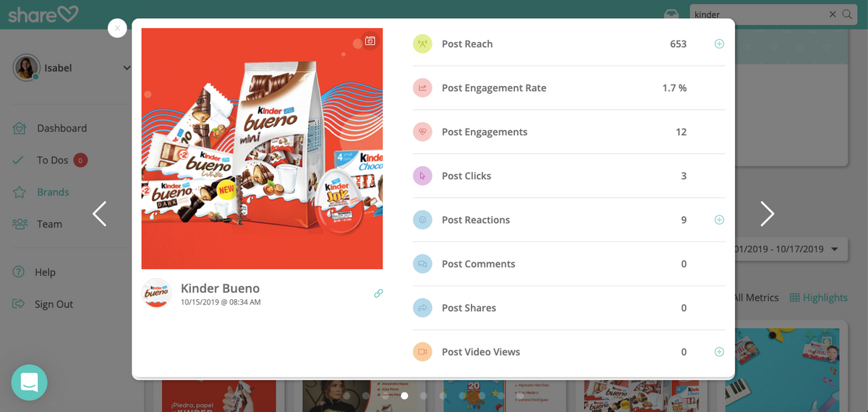
Task: Click the Post Shares arrow icon
Action: click(x=422, y=308)
